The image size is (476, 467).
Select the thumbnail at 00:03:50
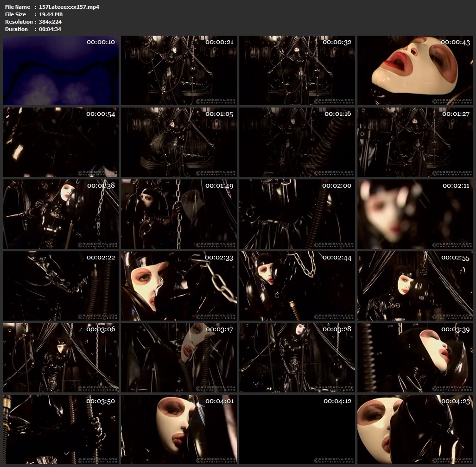point(61,429)
